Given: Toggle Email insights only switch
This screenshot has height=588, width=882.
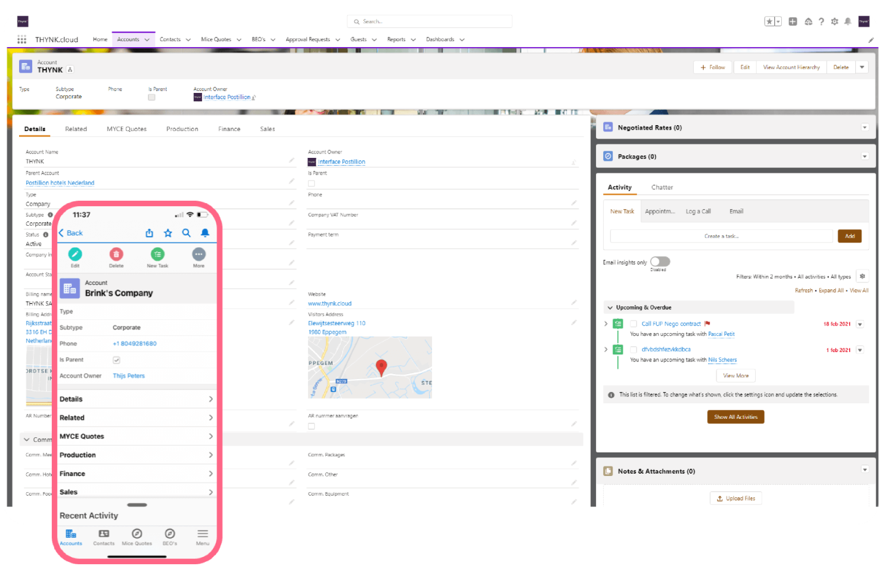Looking at the screenshot, I should pos(660,262).
